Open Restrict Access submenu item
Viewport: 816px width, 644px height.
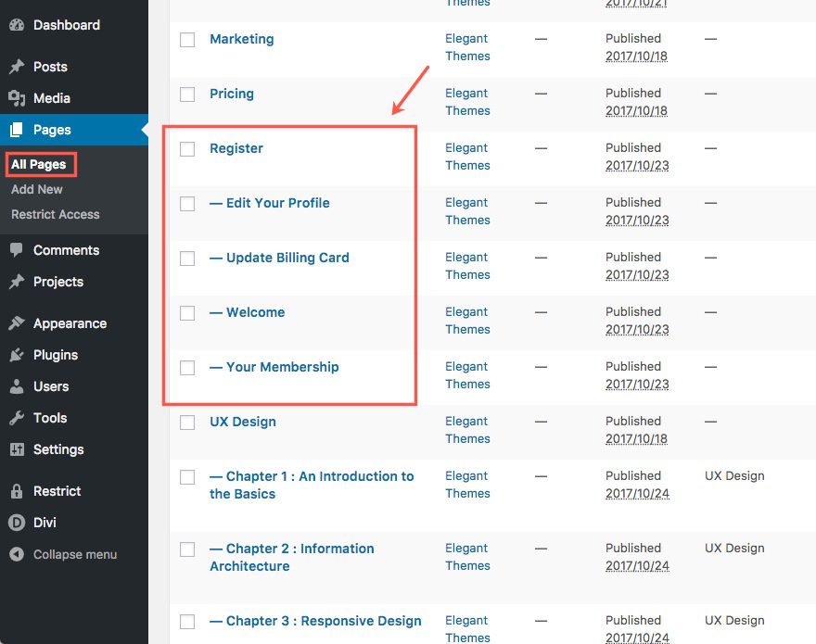[x=55, y=214]
